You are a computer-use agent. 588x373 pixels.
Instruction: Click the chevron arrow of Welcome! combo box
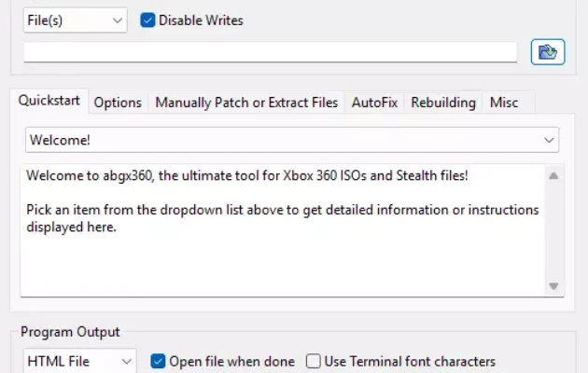[549, 141]
